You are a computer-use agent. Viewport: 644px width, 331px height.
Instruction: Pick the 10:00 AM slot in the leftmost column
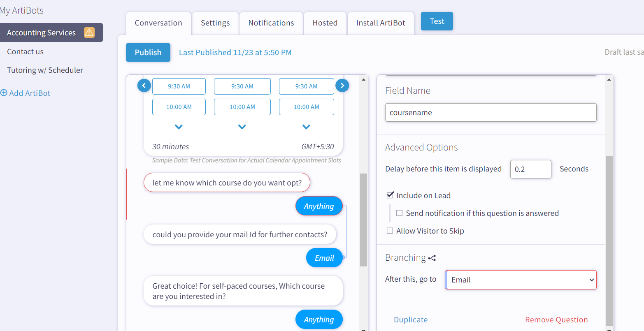(x=179, y=107)
